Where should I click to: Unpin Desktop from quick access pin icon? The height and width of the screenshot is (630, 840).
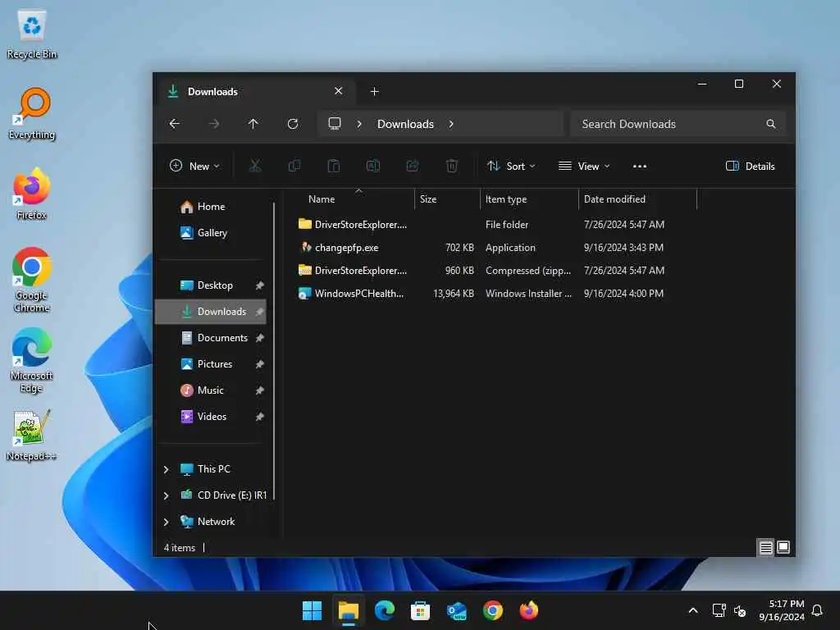260,285
